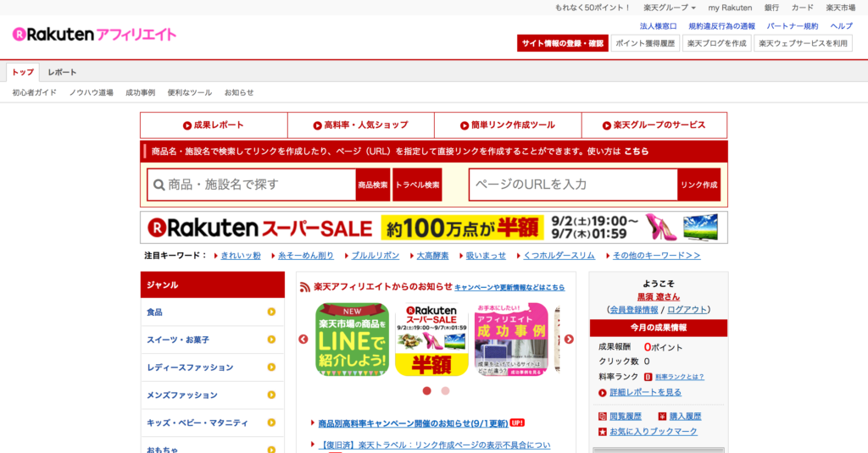Click arrow icon in メンズファッション genre row

[271, 395]
